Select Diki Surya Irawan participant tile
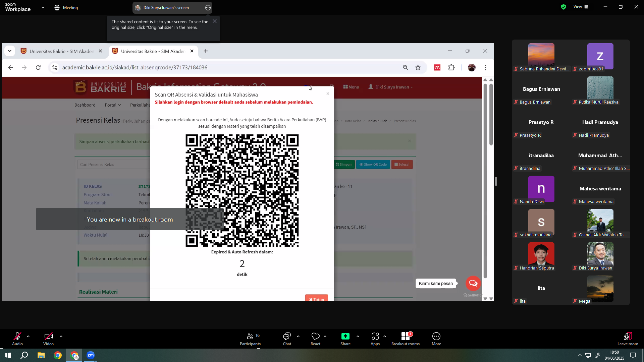 point(600,257)
